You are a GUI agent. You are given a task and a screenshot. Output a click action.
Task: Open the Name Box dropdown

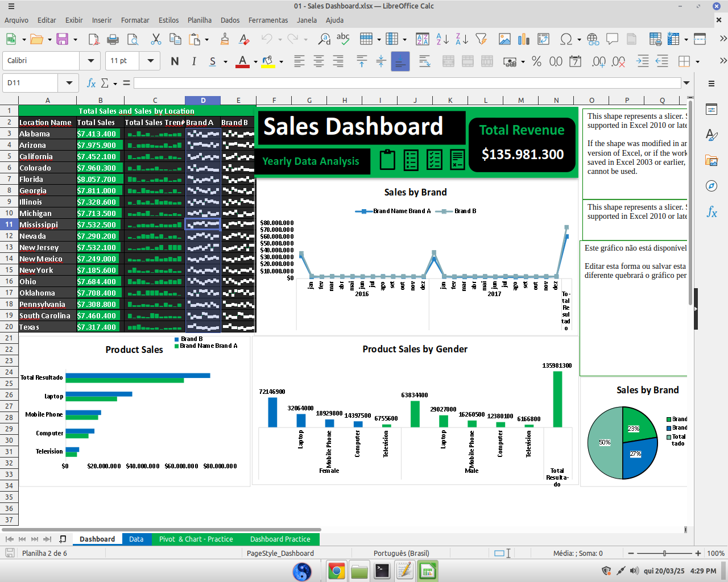68,82
